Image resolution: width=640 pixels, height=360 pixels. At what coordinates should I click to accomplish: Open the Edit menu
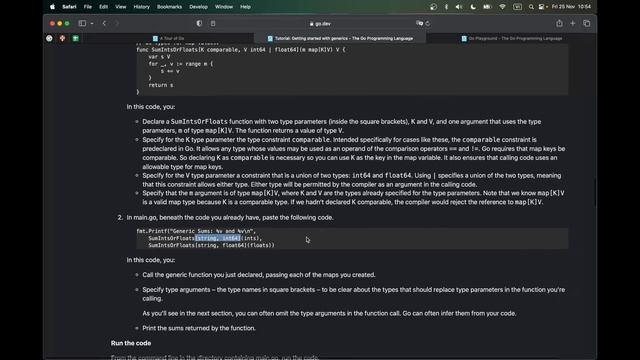point(103,7)
